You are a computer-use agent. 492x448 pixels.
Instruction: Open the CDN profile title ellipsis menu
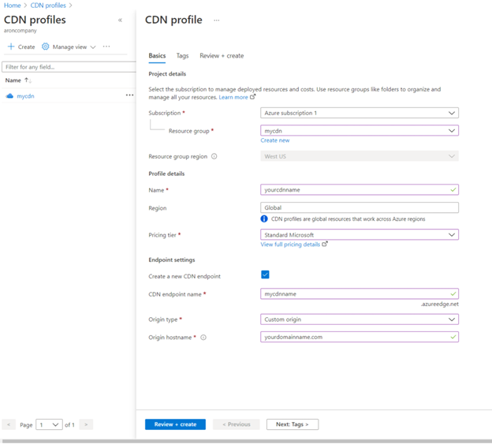217,21
